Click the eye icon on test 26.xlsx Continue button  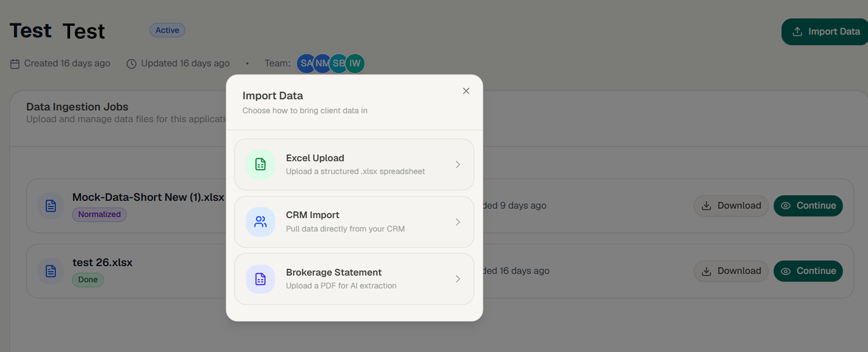(786, 271)
